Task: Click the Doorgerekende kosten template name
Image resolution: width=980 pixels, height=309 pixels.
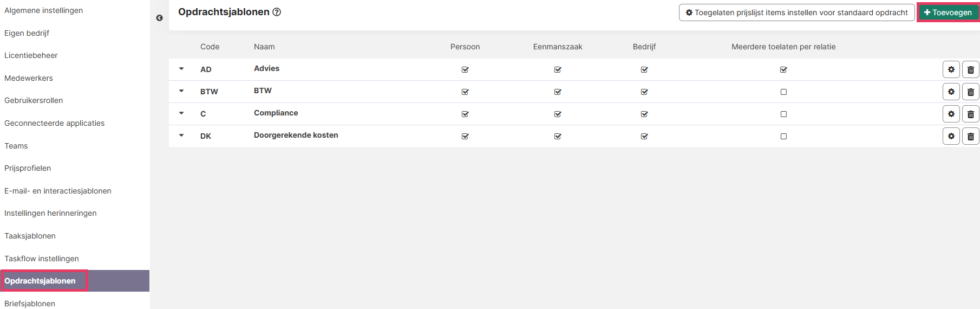Action: 296,135
